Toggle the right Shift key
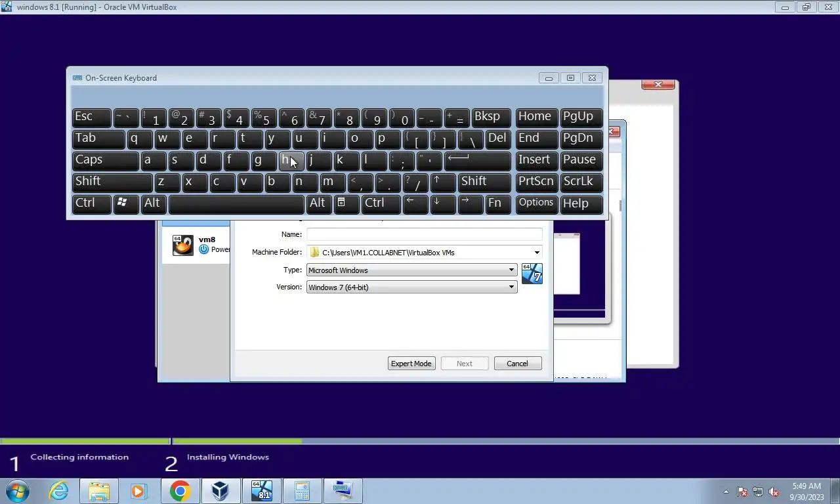The image size is (840, 504). click(x=484, y=182)
